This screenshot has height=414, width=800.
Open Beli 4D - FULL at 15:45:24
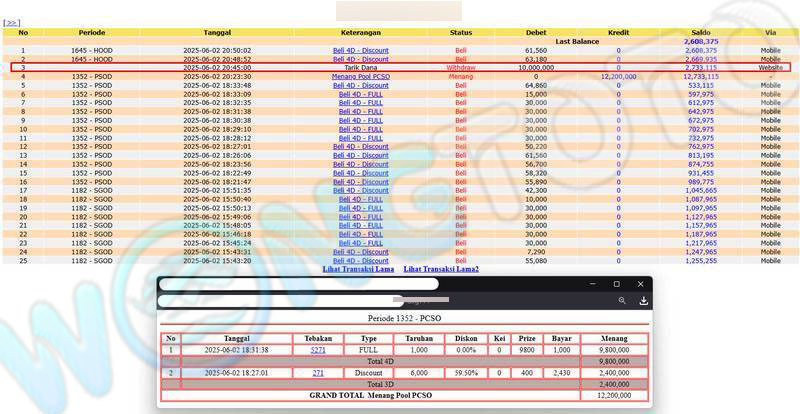pyautogui.click(x=360, y=243)
